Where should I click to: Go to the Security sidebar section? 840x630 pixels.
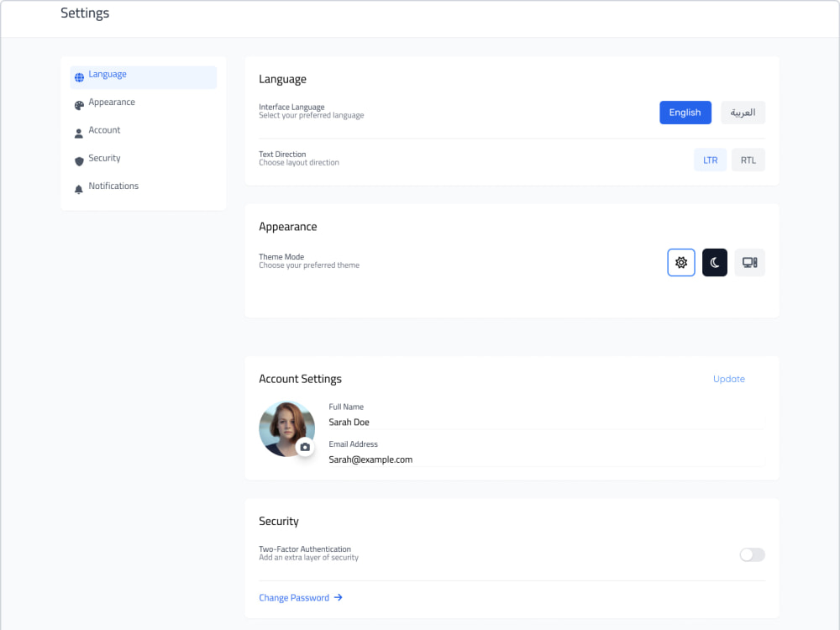[144, 161]
